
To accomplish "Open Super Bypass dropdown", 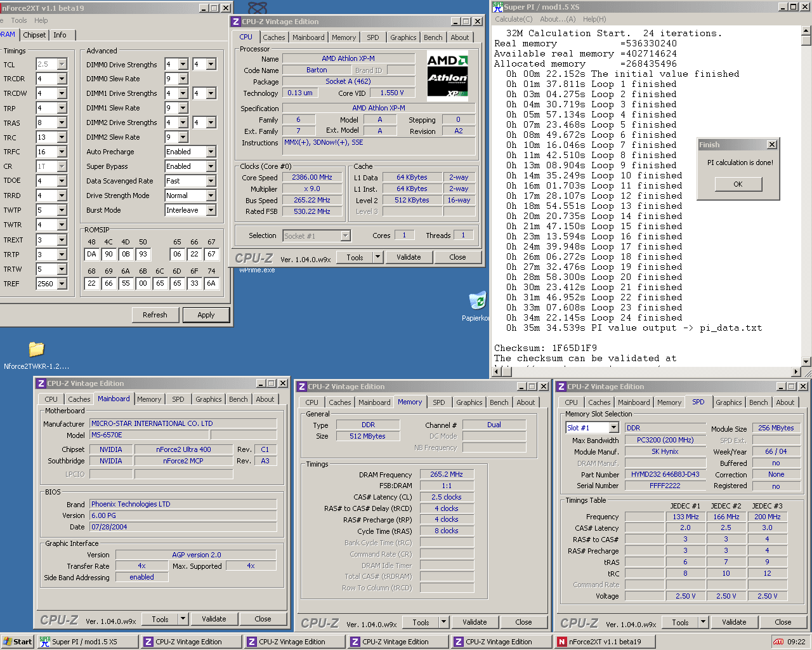I will point(211,166).
